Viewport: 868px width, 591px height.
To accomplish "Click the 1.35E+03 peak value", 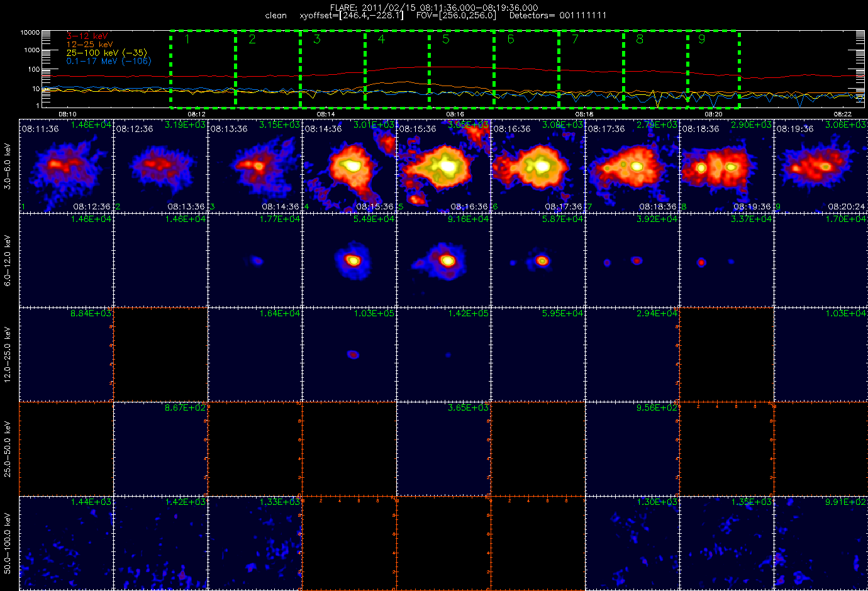I will pos(752,502).
